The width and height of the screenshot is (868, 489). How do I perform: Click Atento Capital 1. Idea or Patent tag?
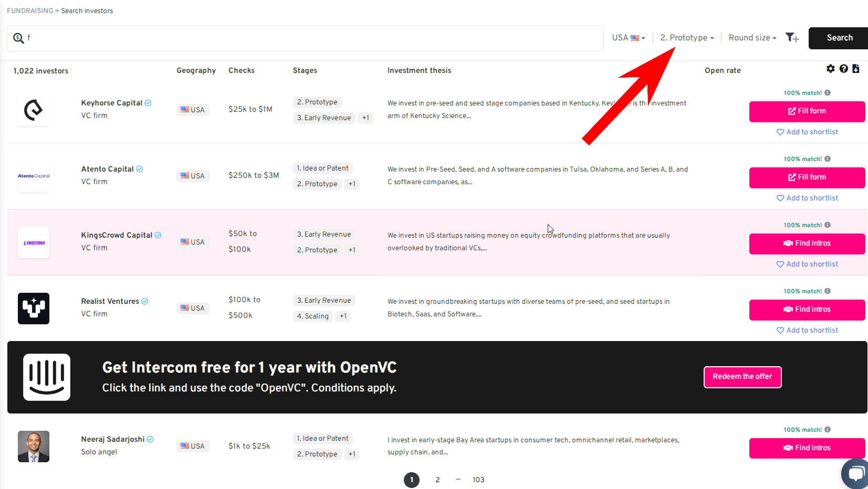[x=322, y=168]
